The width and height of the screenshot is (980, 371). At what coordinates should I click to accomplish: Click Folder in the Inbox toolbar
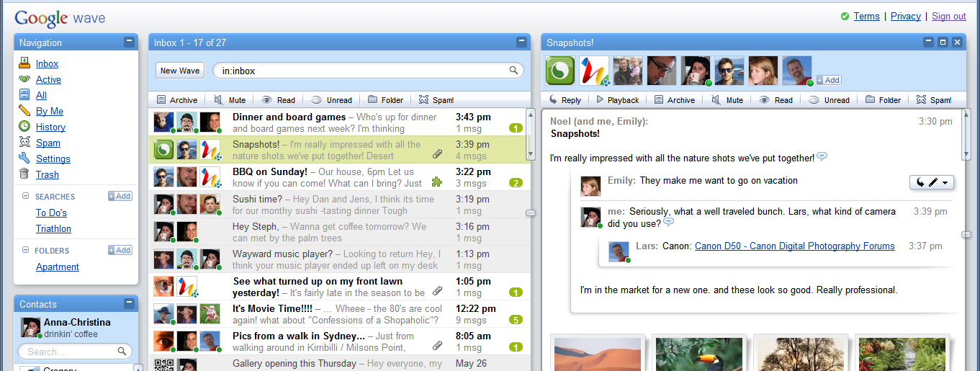point(385,100)
